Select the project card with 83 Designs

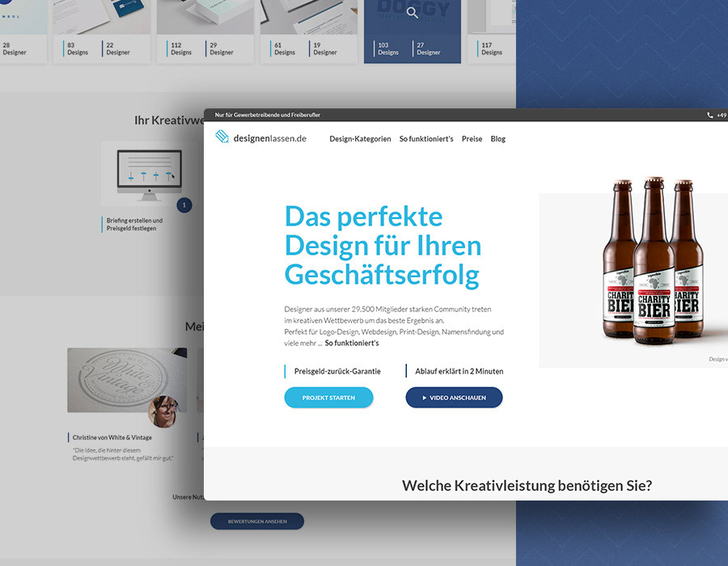tap(102, 31)
